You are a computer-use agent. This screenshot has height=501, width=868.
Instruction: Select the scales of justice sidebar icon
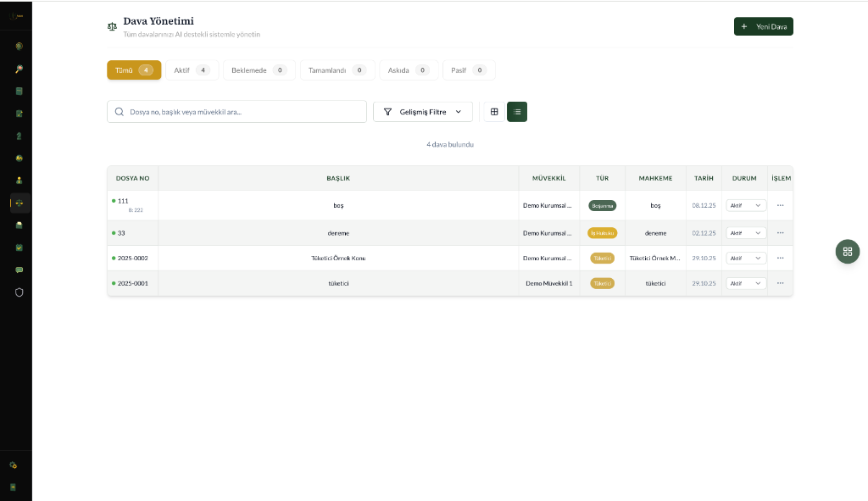(19, 203)
